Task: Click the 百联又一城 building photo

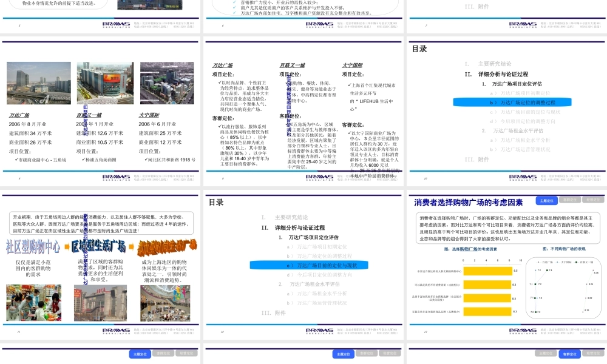Action: [x=105, y=83]
